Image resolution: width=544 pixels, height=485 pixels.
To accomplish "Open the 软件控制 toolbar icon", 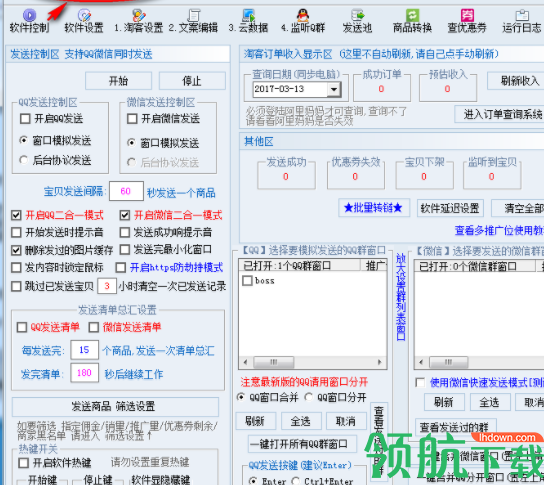I will 29,21.
